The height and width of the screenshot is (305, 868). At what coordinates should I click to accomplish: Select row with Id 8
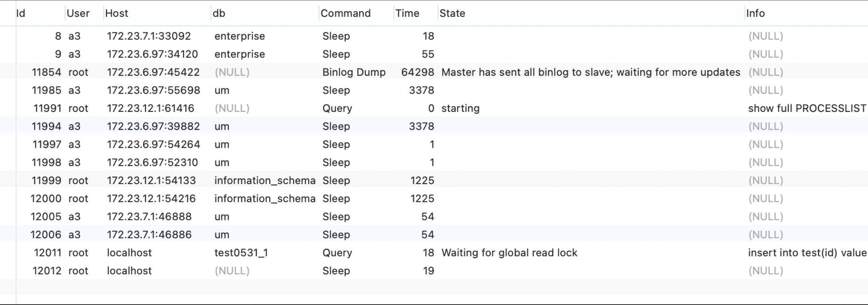click(58, 36)
